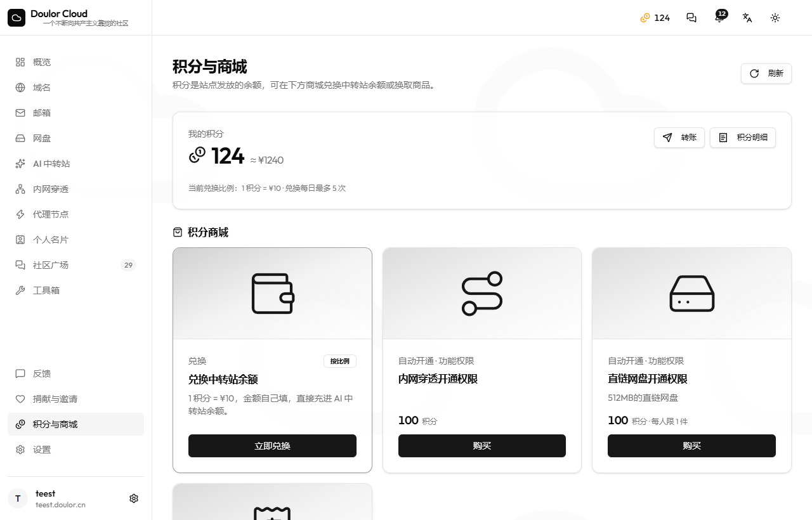Select 网盘 in the sidebar
Image resolution: width=812 pixels, height=520 pixels.
coord(75,138)
